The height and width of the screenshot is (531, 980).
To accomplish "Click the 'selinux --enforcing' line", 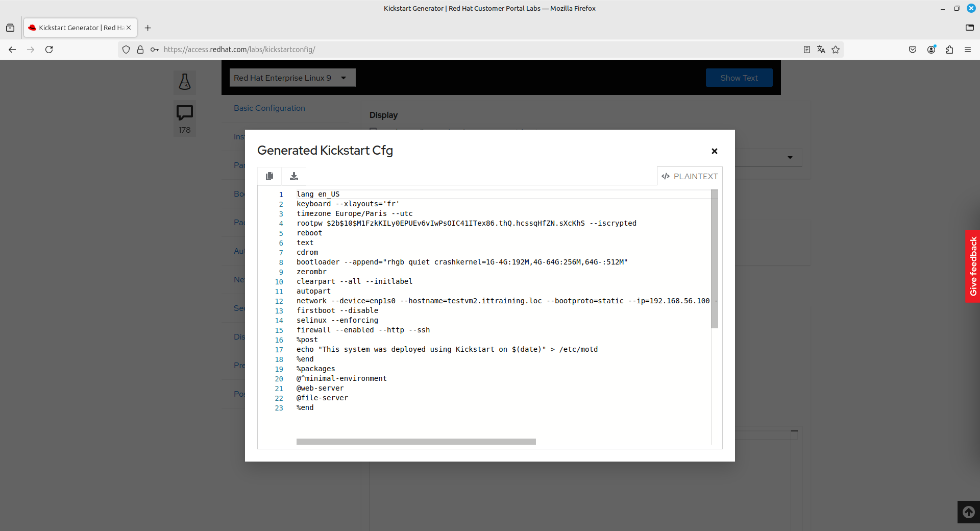I will [x=337, y=320].
